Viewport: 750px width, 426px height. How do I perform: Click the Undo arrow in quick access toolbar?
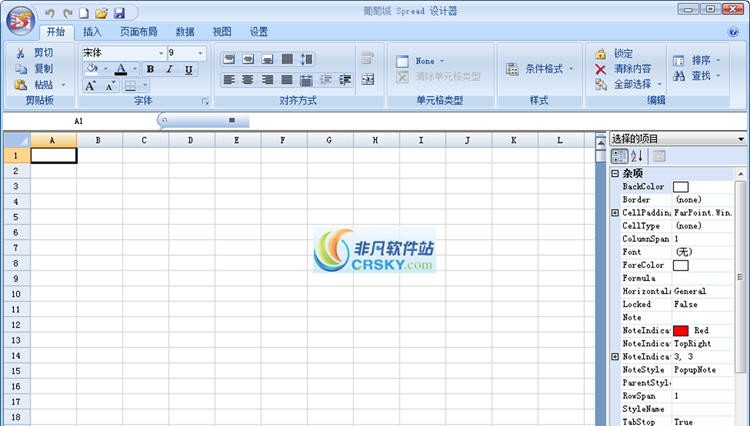pos(50,13)
